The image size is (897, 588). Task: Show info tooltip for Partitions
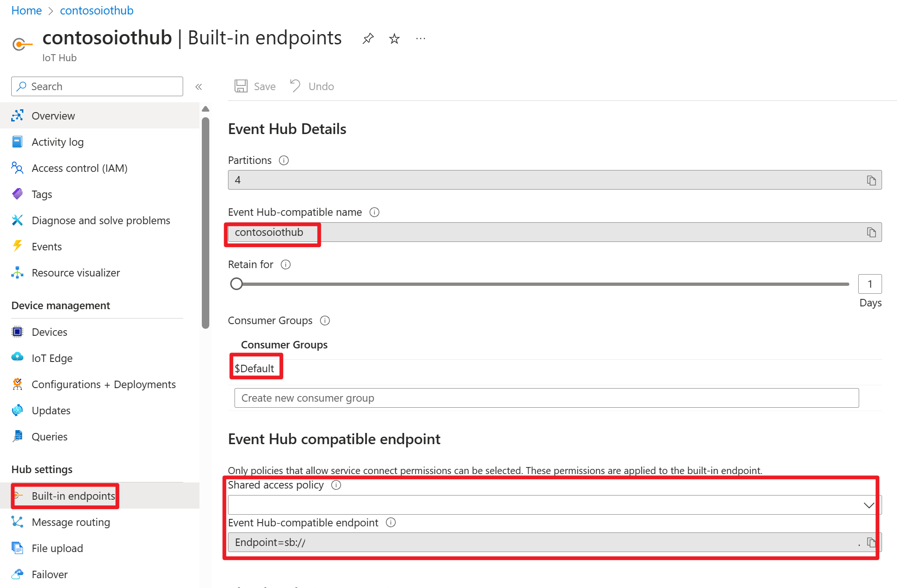284,161
